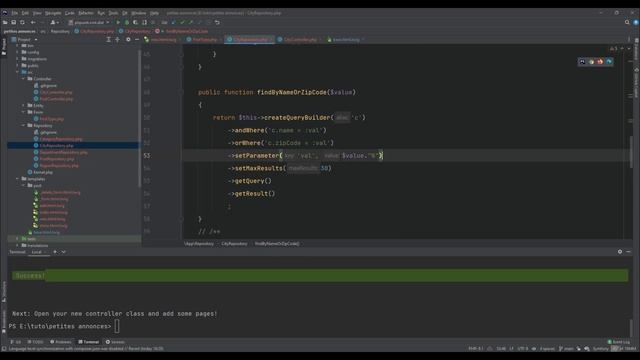640x360 pixels.
Task: Click the Save All toolbar icon
Action: coord(13,22)
